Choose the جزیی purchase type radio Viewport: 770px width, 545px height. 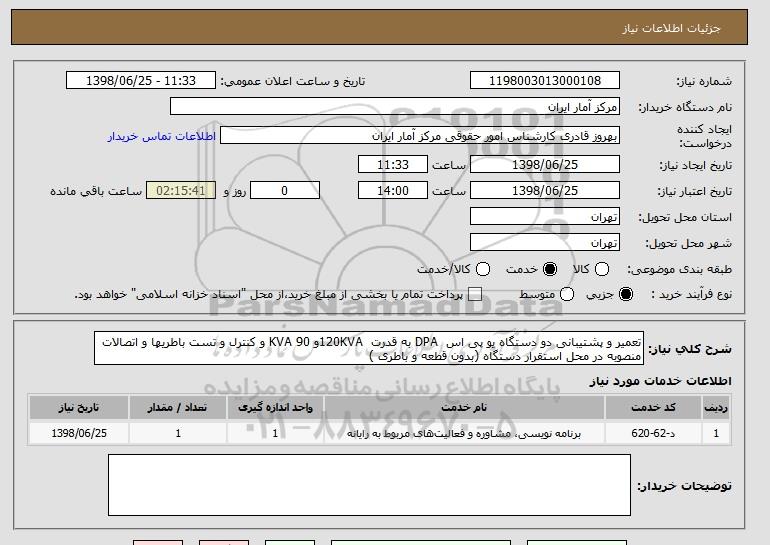(626, 295)
